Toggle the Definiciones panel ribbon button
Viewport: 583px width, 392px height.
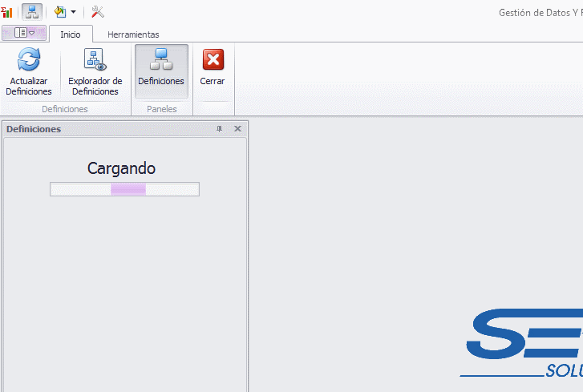[x=161, y=71]
